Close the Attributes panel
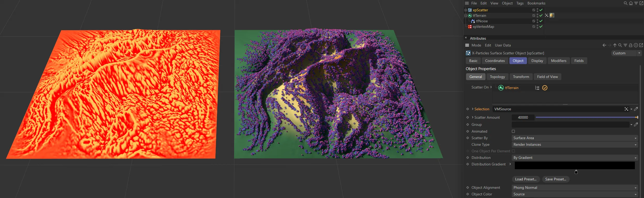The image size is (644, 198). coord(466,38)
